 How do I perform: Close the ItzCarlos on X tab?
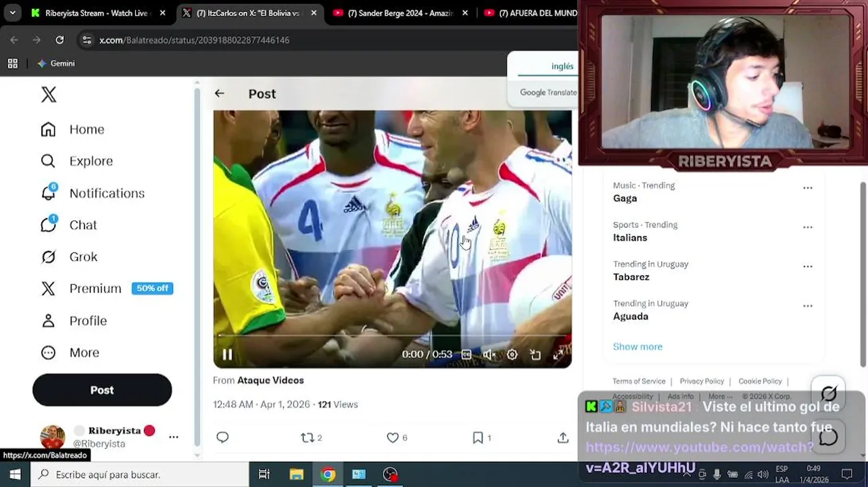[314, 13]
